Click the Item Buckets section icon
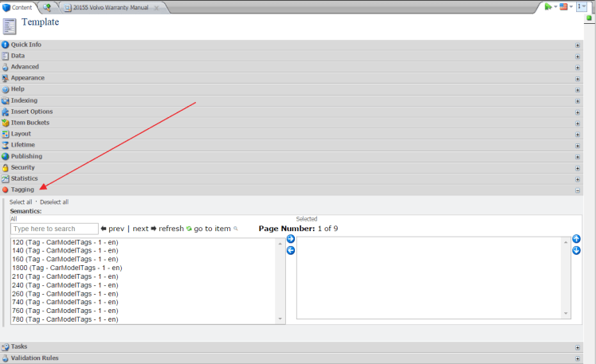Screen dimensions: 596x364 click(x=5, y=123)
